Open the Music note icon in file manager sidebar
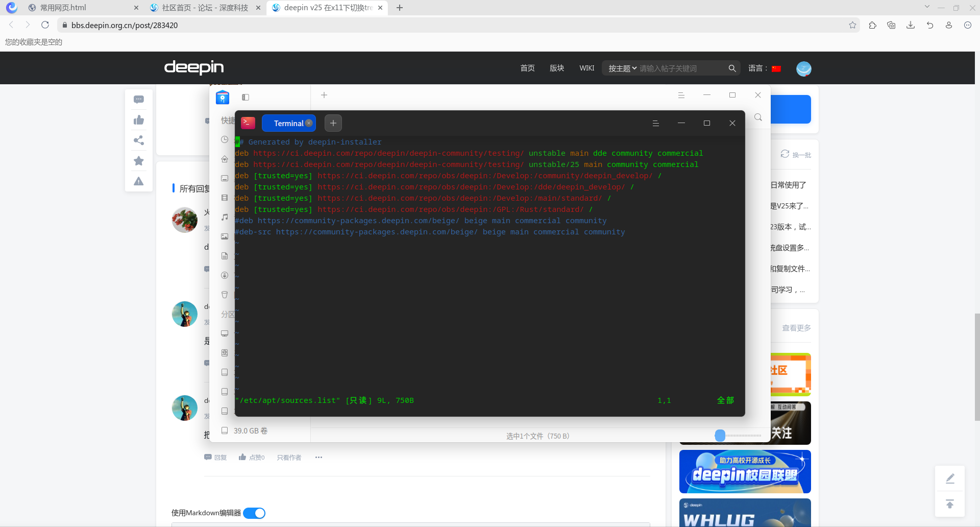Image resolution: width=980 pixels, height=527 pixels. click(225, 217)
